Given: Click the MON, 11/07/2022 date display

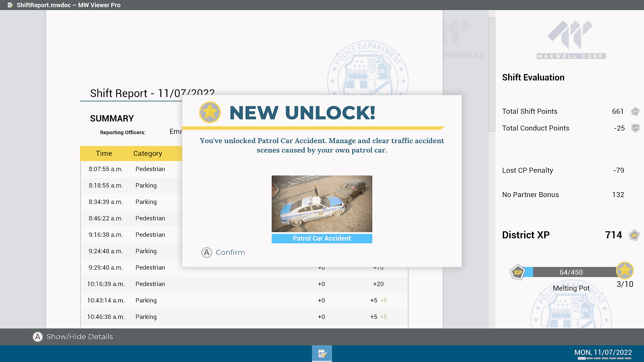Looking at the screenshot, I should [603, 352].
